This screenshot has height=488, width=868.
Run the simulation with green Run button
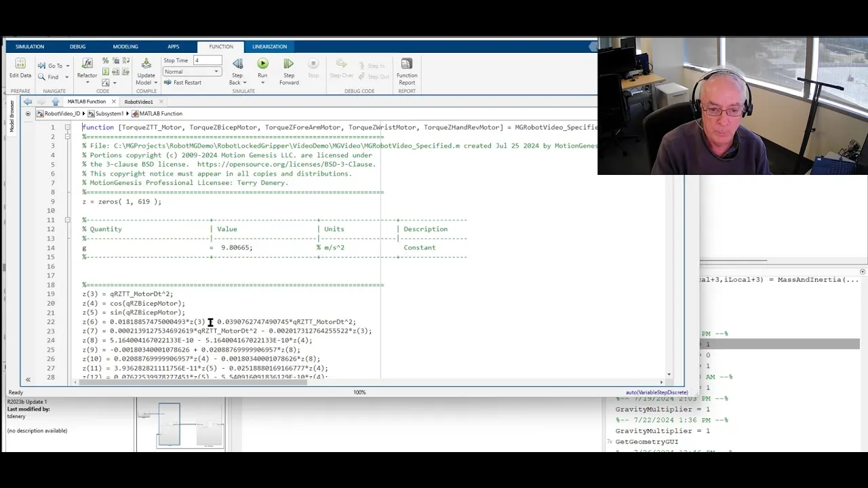[262, 64]
